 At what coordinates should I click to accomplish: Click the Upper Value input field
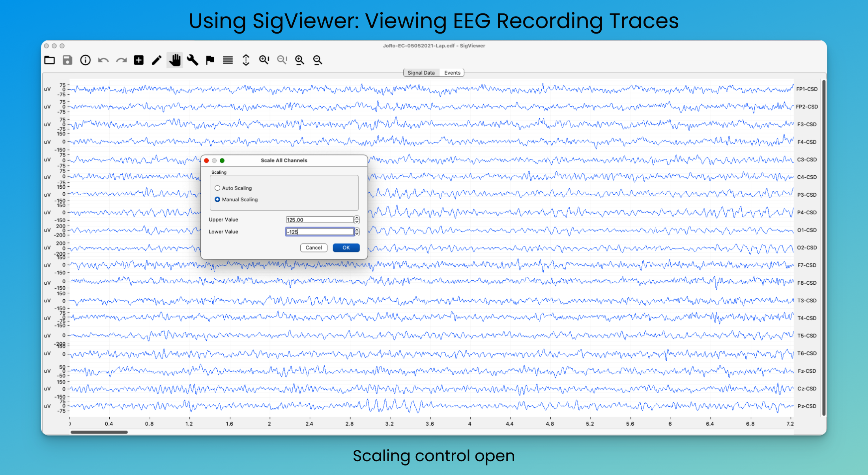(319, 220)
